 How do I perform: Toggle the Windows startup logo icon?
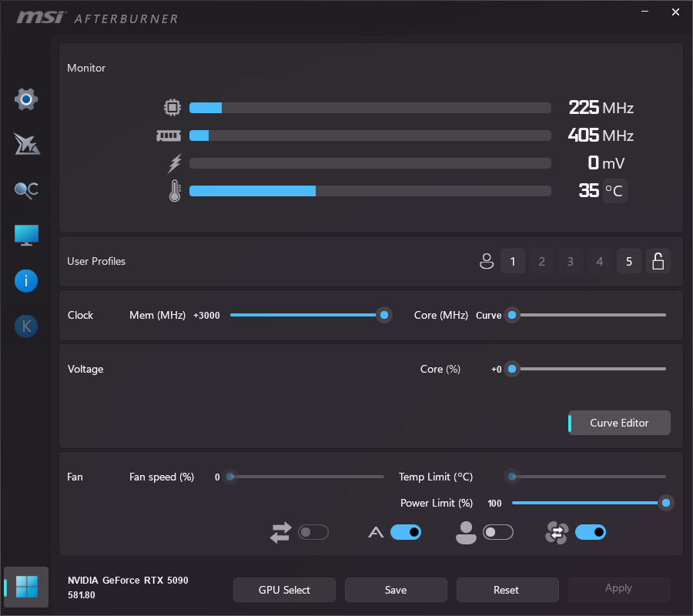click(26, 588)
